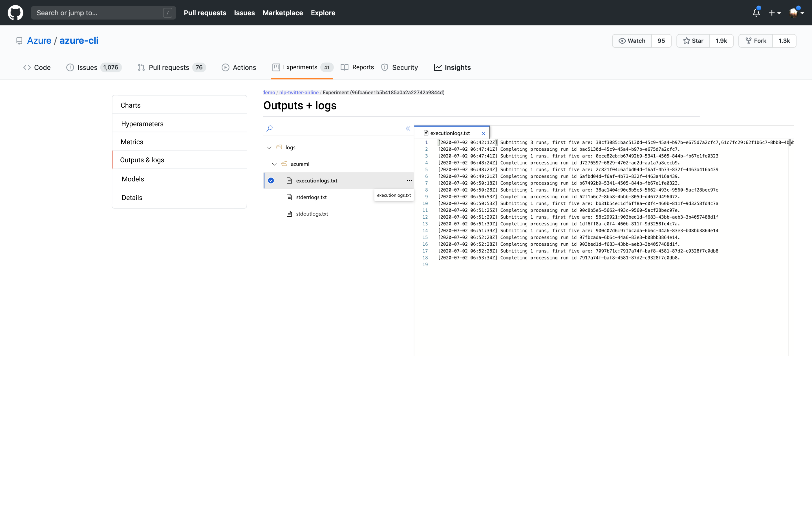The width and height of the screenshot is (812, 507).
Task: Star the azure-cli repository
Action: coord(693,41)
